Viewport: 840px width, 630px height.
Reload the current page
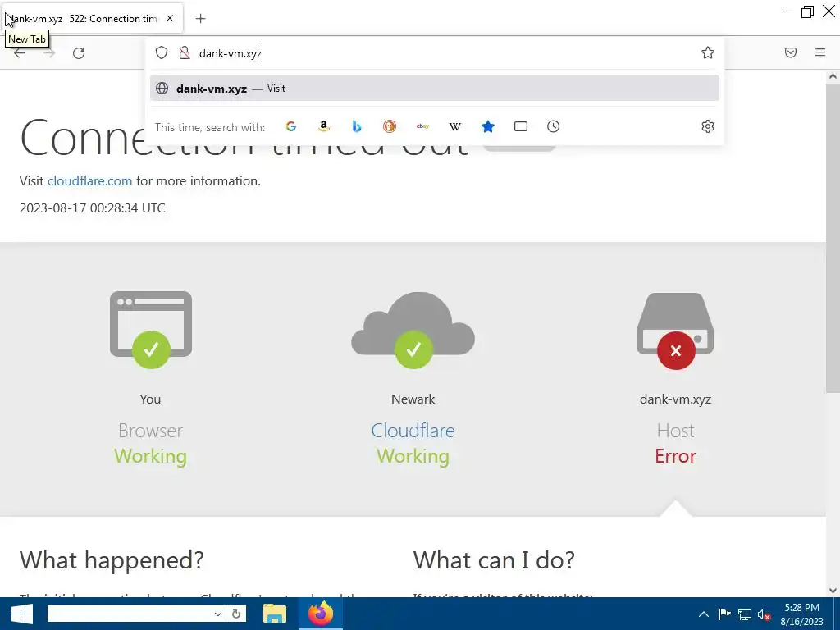pyautogui.click(x=79, y=52)
